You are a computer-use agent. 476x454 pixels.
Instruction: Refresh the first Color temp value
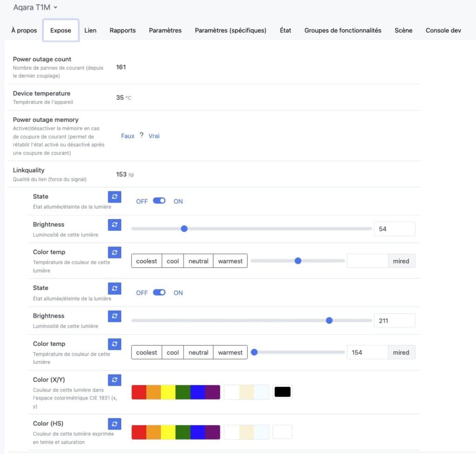[x=114, y=252]
